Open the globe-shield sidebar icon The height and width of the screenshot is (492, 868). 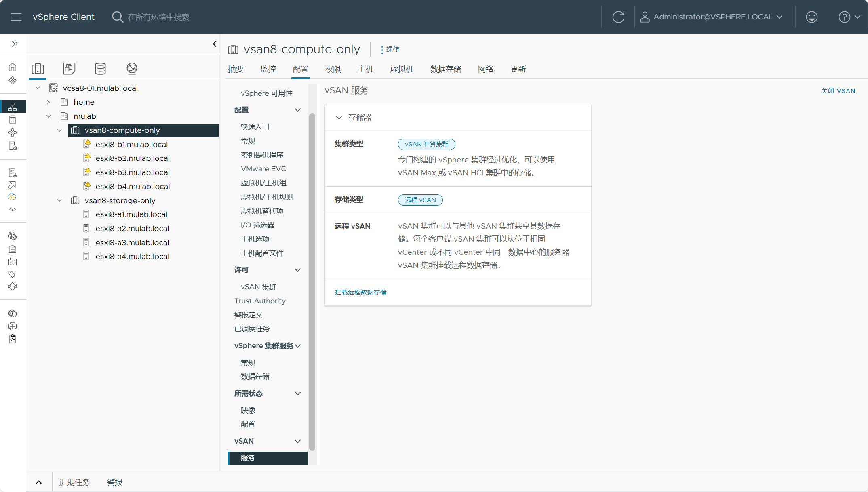click(13, 313)
